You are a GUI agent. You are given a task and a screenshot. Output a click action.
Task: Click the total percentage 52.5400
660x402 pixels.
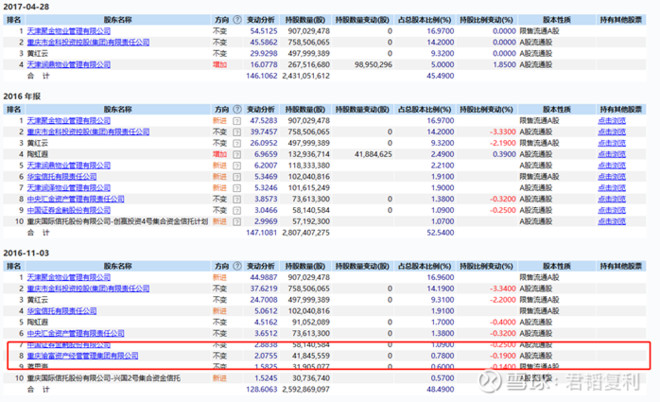click(x=440, y=233)
